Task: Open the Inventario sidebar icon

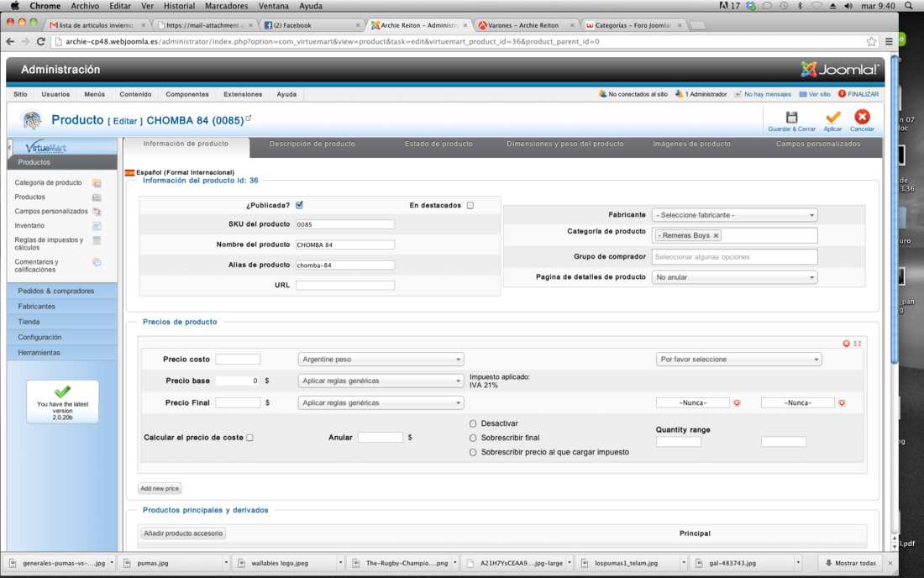Action: (97, 226)
